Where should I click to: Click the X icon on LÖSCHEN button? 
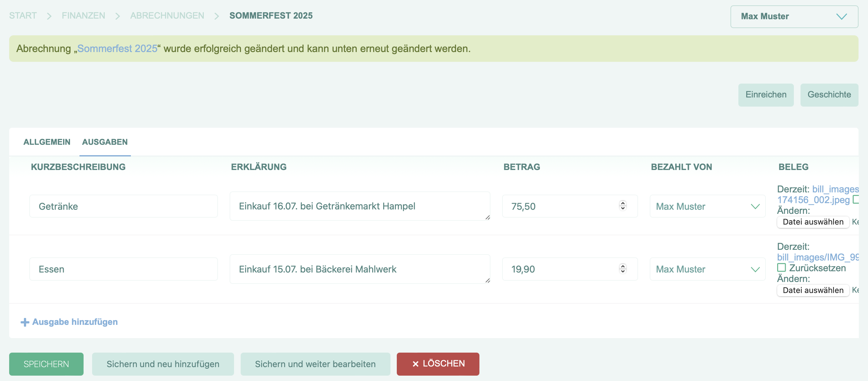415,364
